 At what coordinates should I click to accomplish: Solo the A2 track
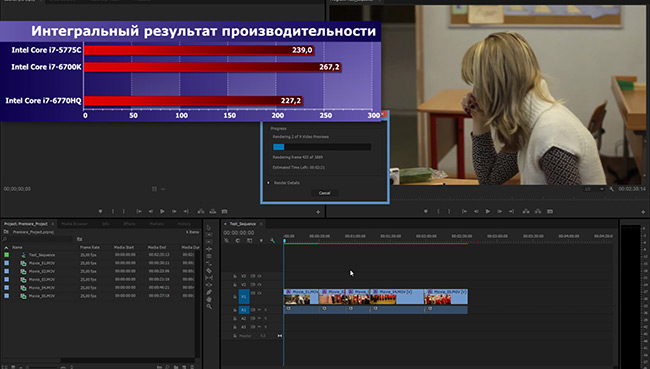pyautogui.click(x=266, y=318)
